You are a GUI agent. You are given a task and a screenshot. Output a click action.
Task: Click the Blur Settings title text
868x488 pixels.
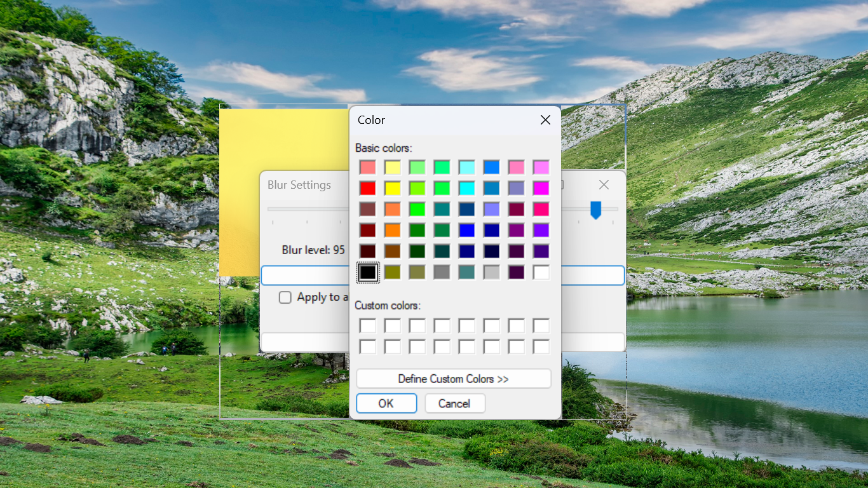coord(299,185)
